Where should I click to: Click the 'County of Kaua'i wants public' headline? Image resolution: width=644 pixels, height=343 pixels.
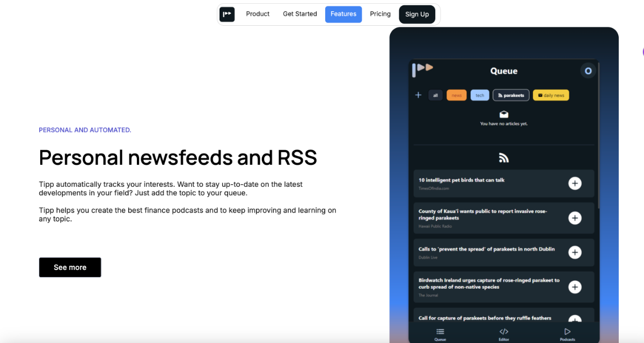483,215
